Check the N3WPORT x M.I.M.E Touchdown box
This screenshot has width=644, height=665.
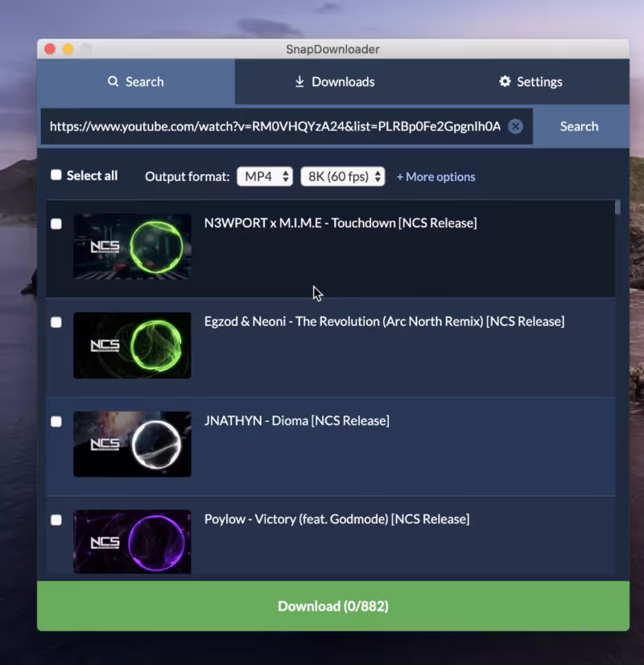[x=56, y=224]
